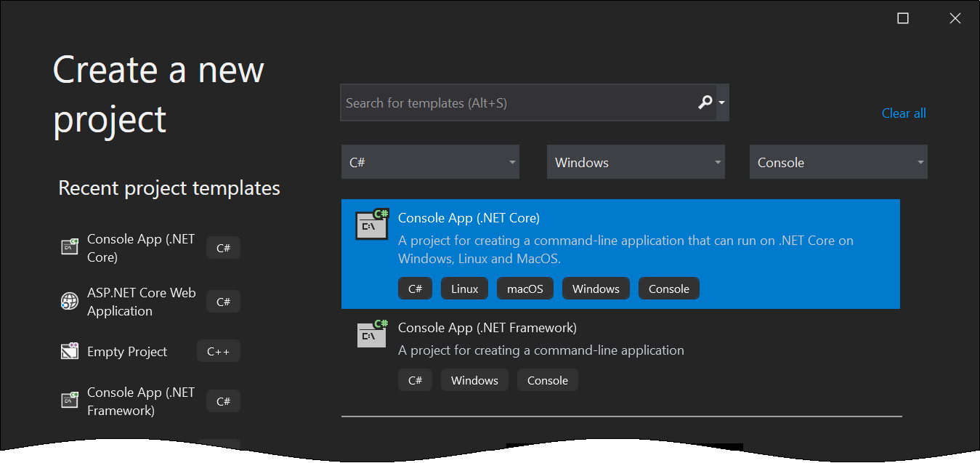980x463 pixels.
Task: Click the recent Empty Project icon
Action: pos(69,352)
